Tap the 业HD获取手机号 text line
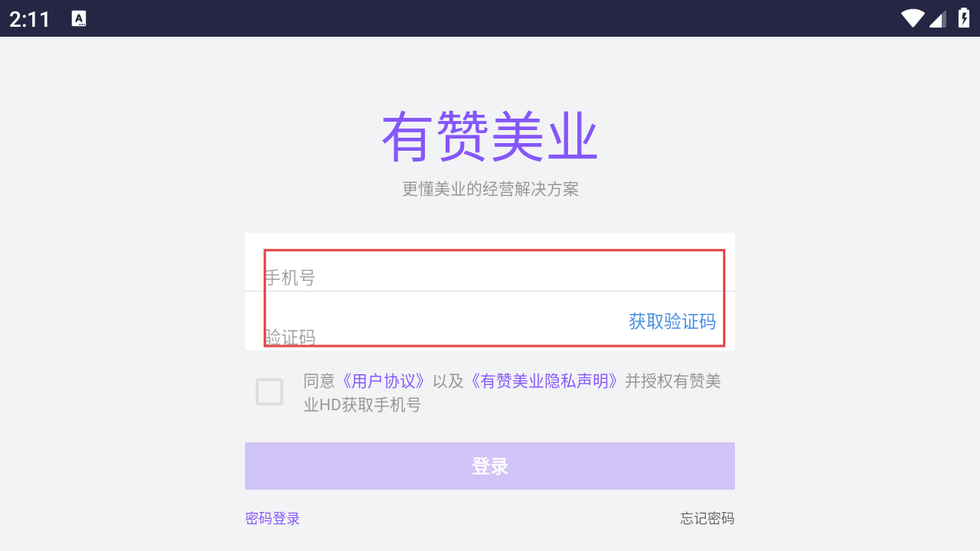Image resolution: width=980 pixels, height=551 pixels. point(362,405)
